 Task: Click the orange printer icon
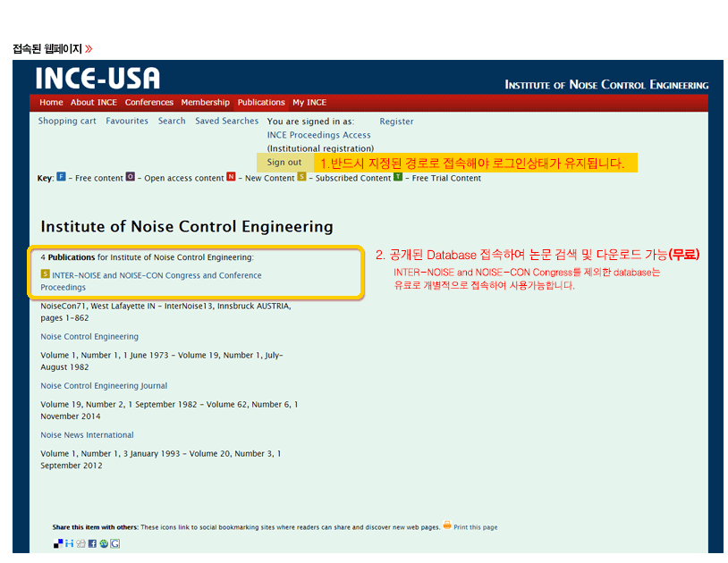pos(446,525)
